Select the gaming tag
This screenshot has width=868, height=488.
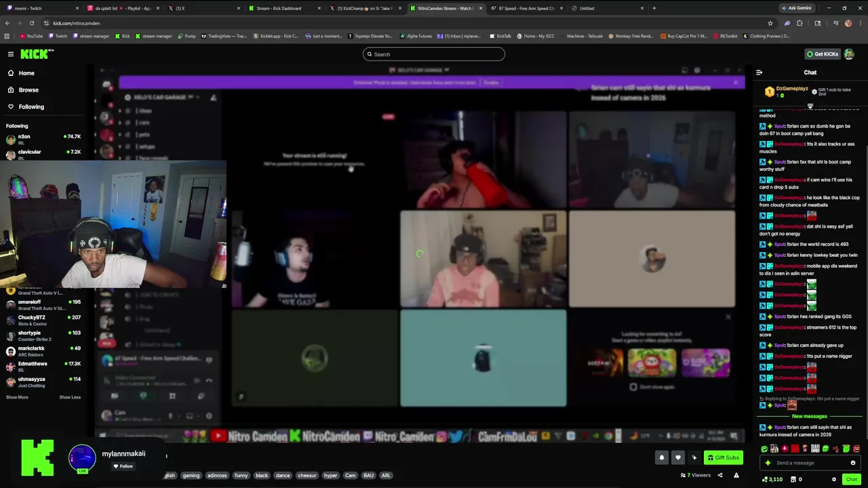coord(191,475)
